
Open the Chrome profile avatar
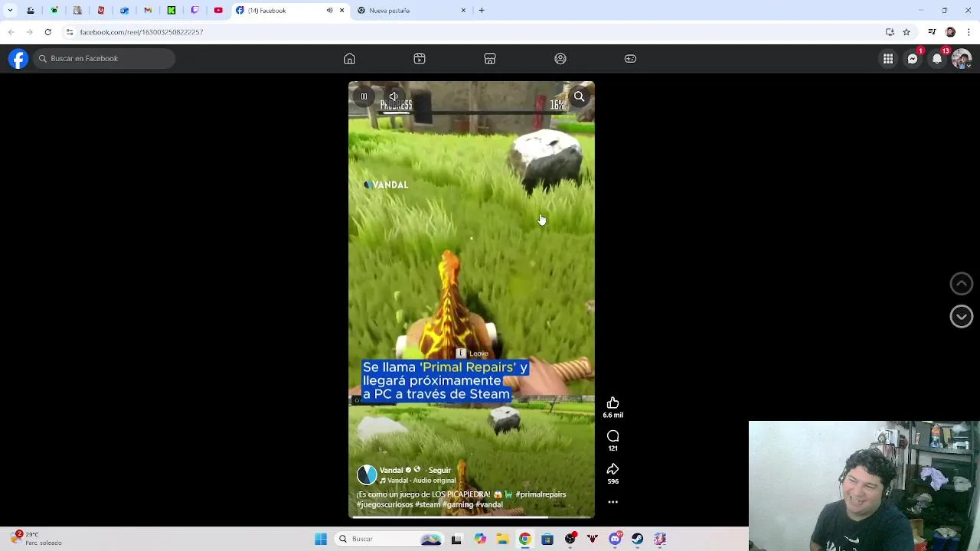[x=950, y=32]
